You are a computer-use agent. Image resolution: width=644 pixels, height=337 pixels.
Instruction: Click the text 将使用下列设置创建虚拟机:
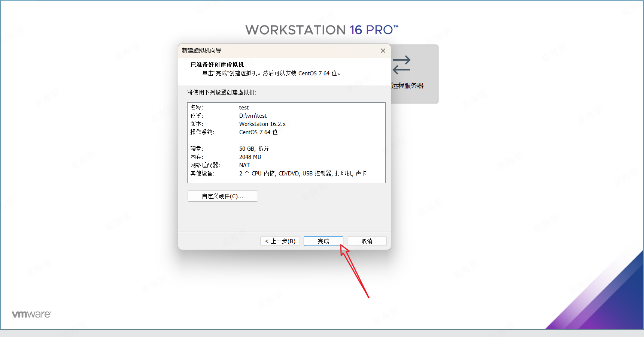[x=222, y=92]
